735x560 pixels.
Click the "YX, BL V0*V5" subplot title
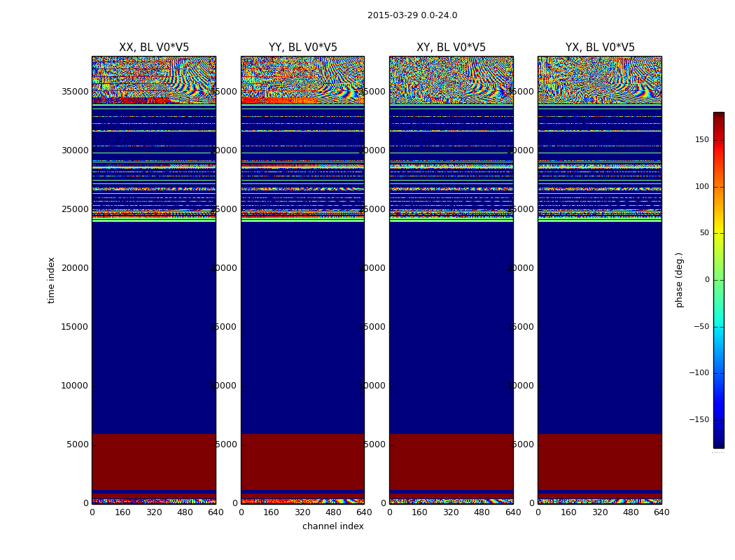coord(600,48)
